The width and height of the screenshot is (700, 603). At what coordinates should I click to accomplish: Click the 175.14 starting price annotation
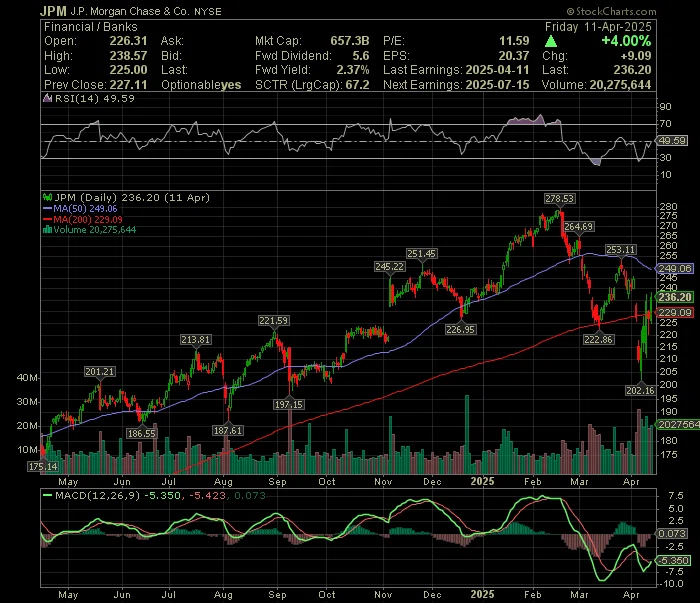point(43,467)
